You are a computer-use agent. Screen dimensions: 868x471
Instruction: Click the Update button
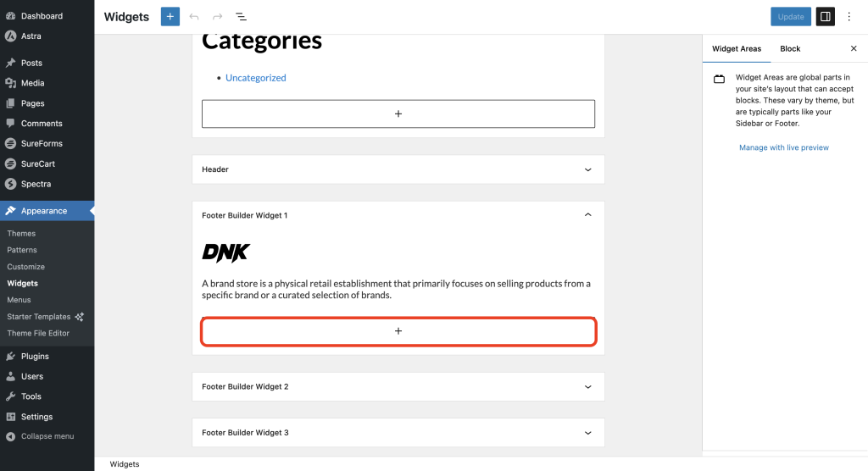(x=790, y=17)
